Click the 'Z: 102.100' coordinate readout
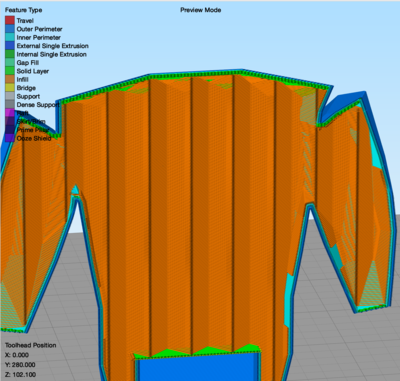 (x=20, y=375)
